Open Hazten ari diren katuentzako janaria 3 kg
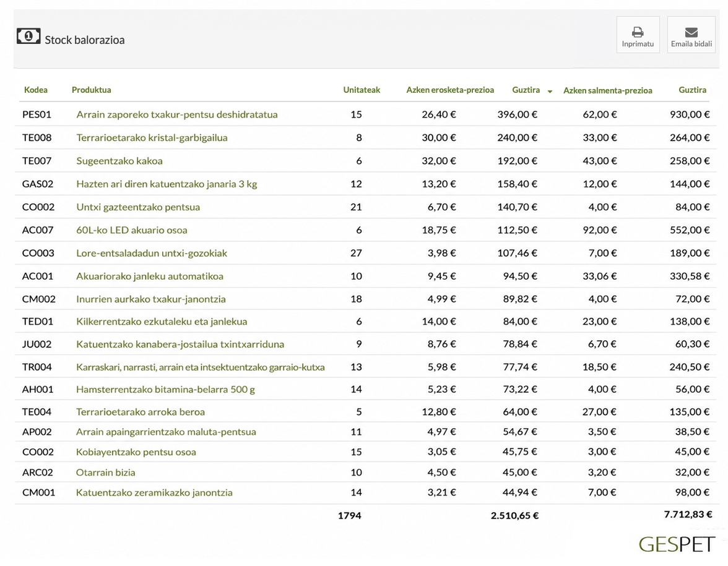 [x=167, y=184]
